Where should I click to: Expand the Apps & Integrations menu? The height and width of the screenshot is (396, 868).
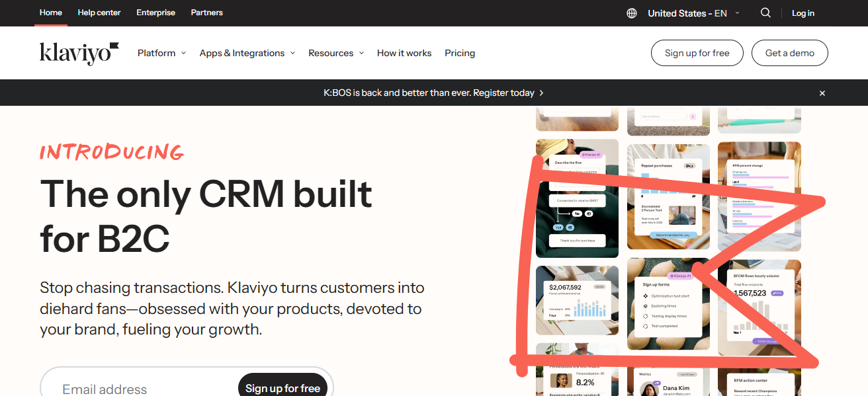click(247, 53)
